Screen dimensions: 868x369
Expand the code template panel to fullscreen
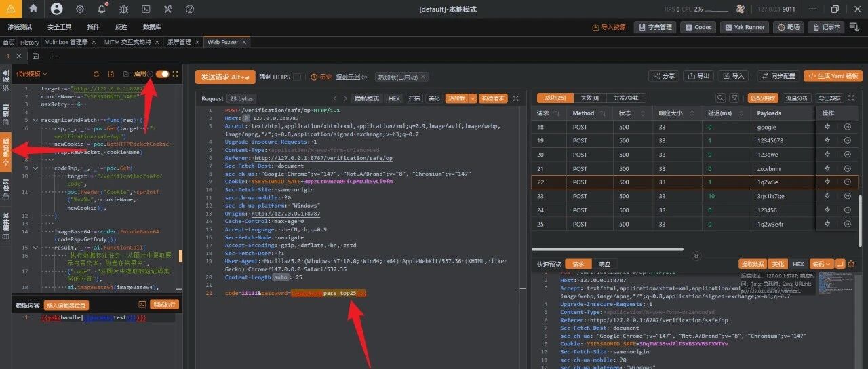(x=176, y=73)
